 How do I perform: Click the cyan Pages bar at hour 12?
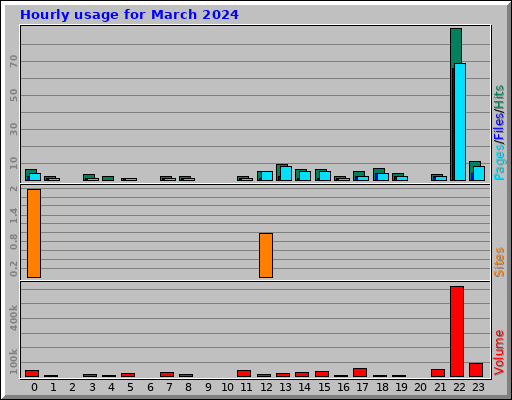tap(267, 176)
